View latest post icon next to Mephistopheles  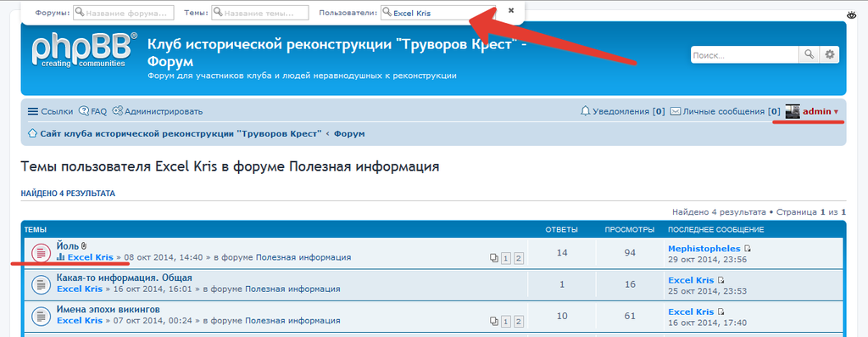pos(748,249)
